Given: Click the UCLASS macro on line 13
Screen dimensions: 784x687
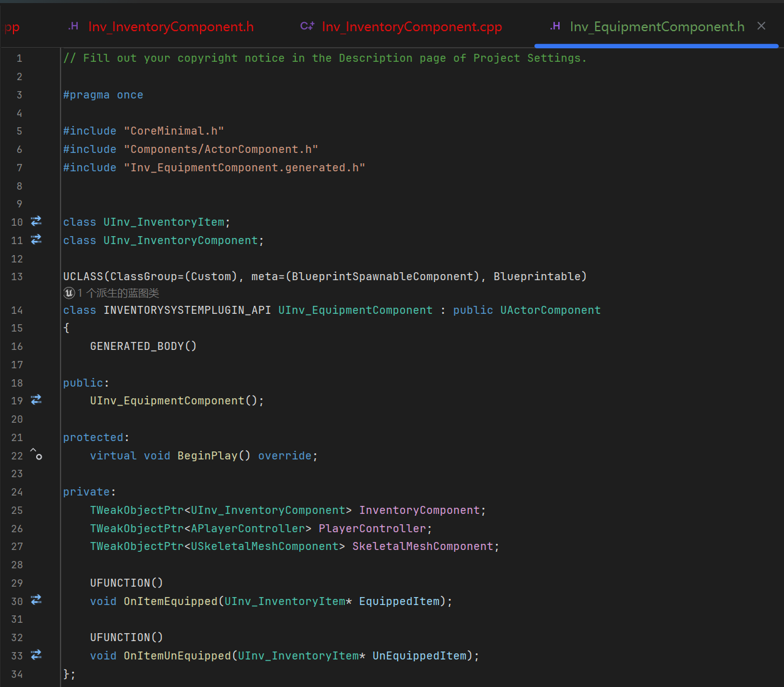Looking at the screenshot, I should coord(83,277).
